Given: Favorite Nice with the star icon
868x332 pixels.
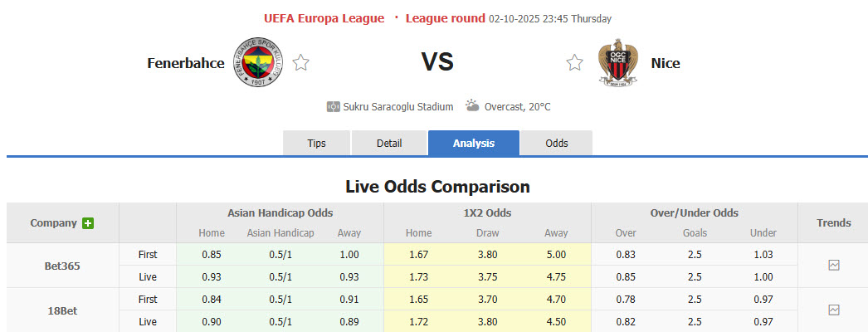Looking at the screenshot, I should [574, 62].
